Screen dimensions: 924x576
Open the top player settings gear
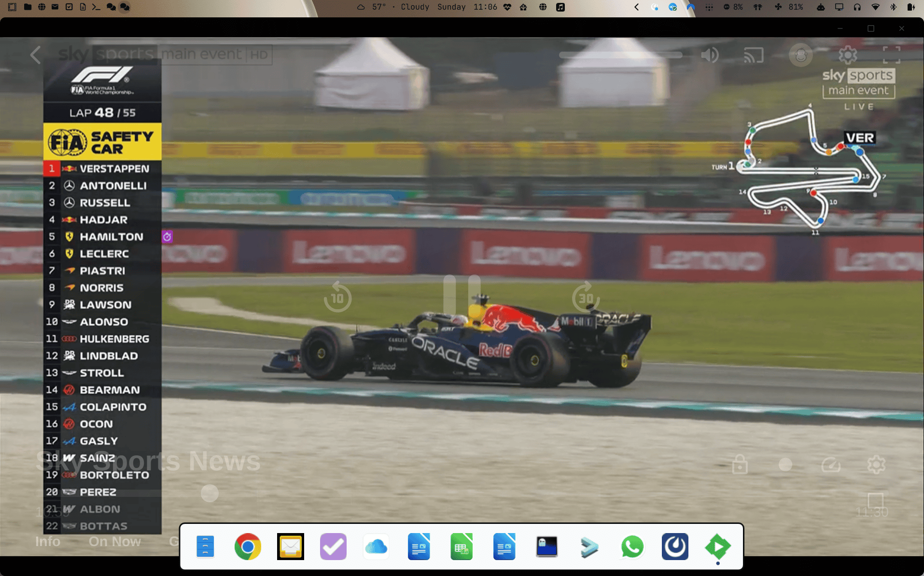tap(848, 55)
